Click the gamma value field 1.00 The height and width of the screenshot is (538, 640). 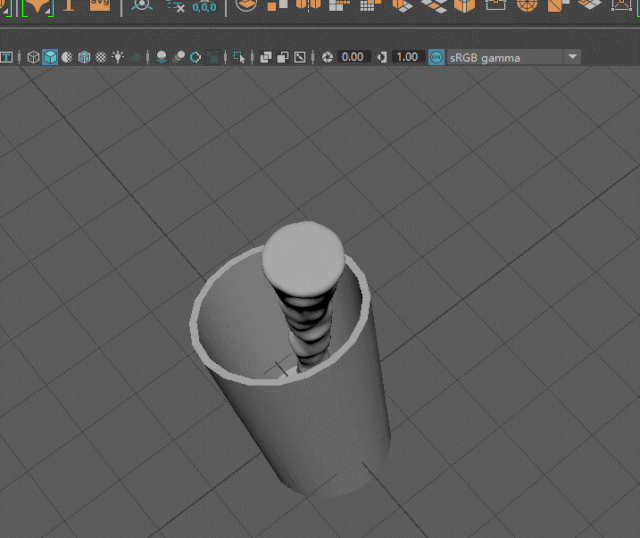pos(408,57)
